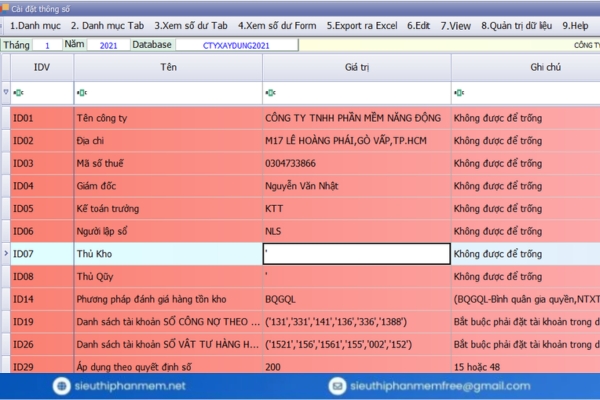The image size is (600, 400).
Task: Click the KTT value cell
Action: tap(357, 208)
